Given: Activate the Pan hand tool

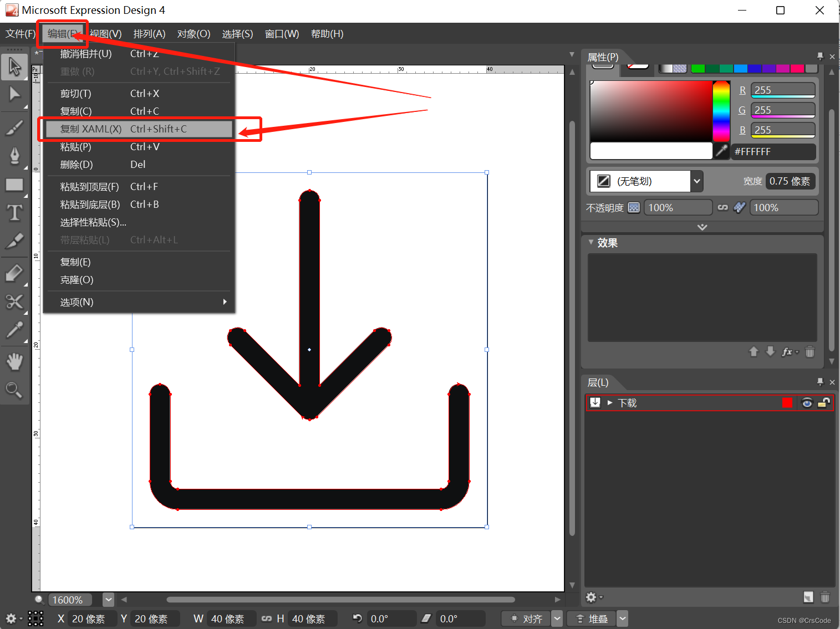Looking at the screenshot, I should [14, 362].
